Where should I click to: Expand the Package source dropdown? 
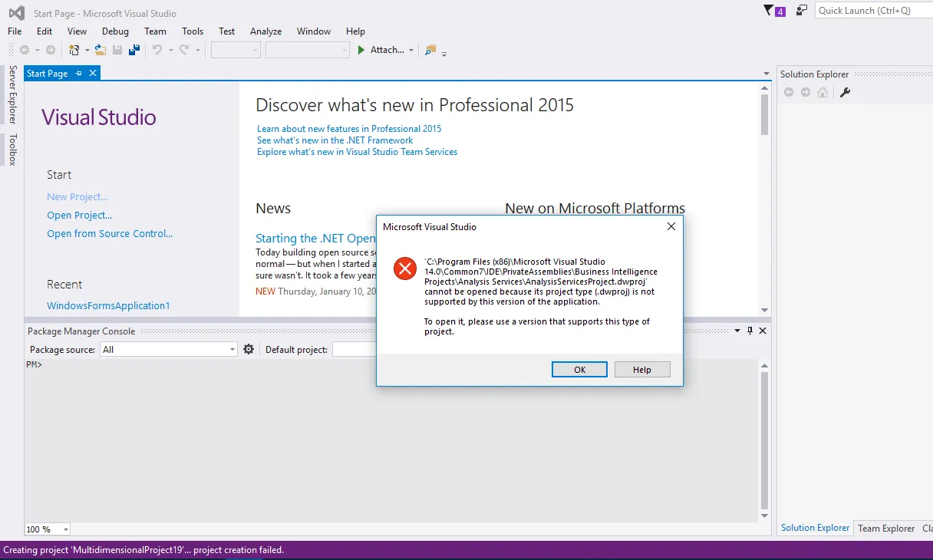point(232,349)
